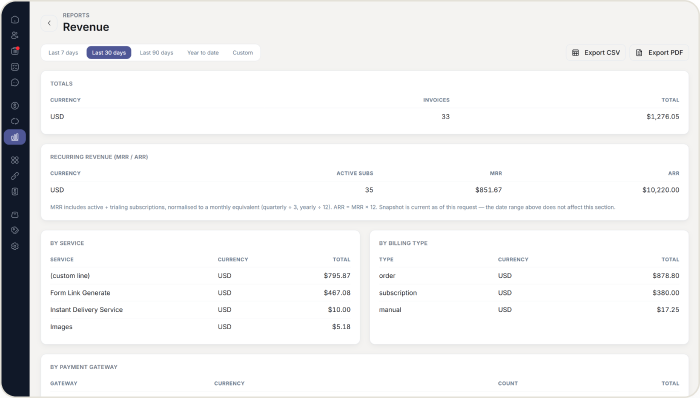Viewport: 700px width, 398px height.
Task: Open the document receipt sidebar icon
Action: coord(15,191)
